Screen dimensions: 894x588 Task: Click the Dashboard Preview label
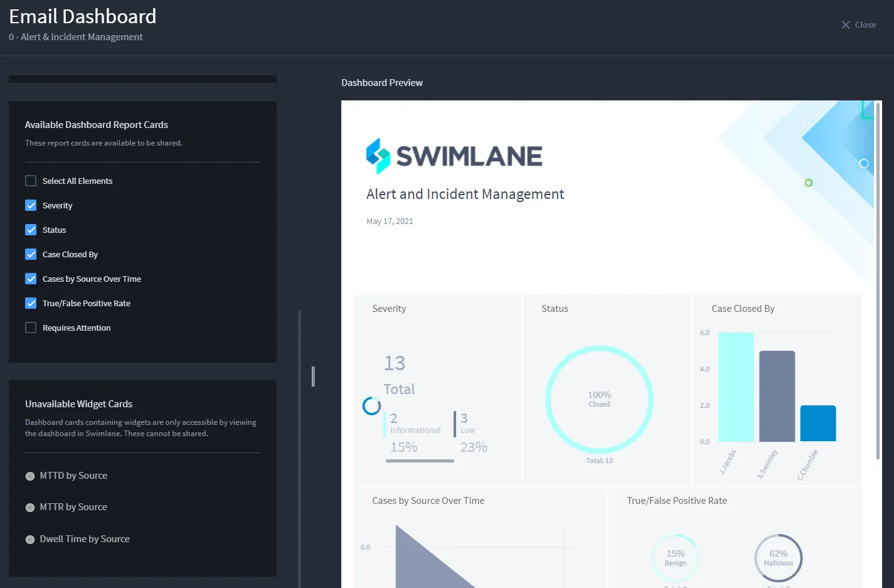[x=382, y=83]
